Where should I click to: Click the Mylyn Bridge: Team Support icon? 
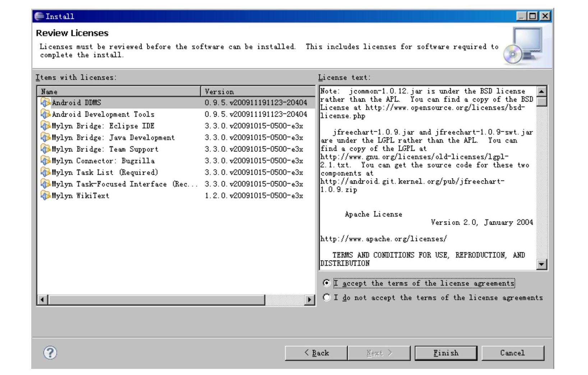pos(45,149)
